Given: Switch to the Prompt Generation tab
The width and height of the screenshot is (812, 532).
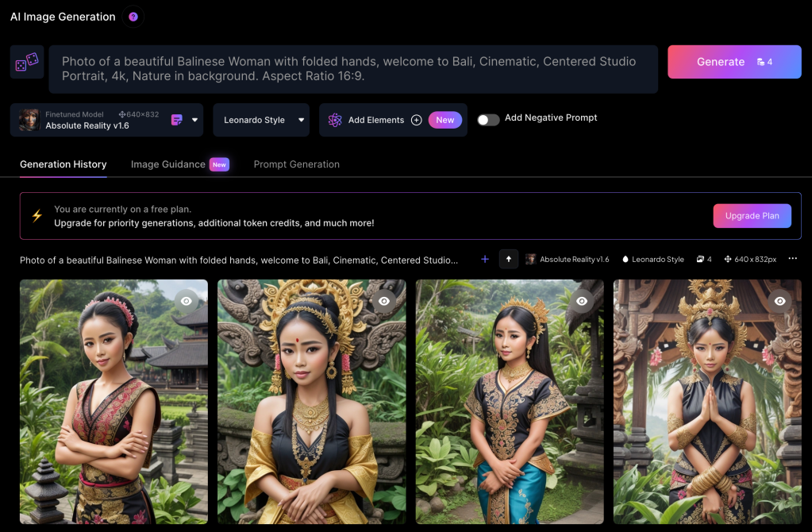Looking at the screenshot, I should (x=296, y=164).
